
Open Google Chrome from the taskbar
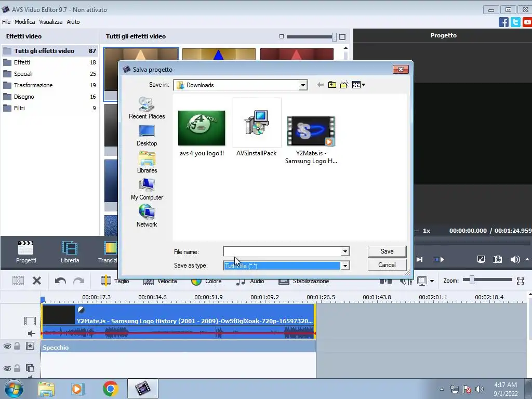(x=110, y=389)
